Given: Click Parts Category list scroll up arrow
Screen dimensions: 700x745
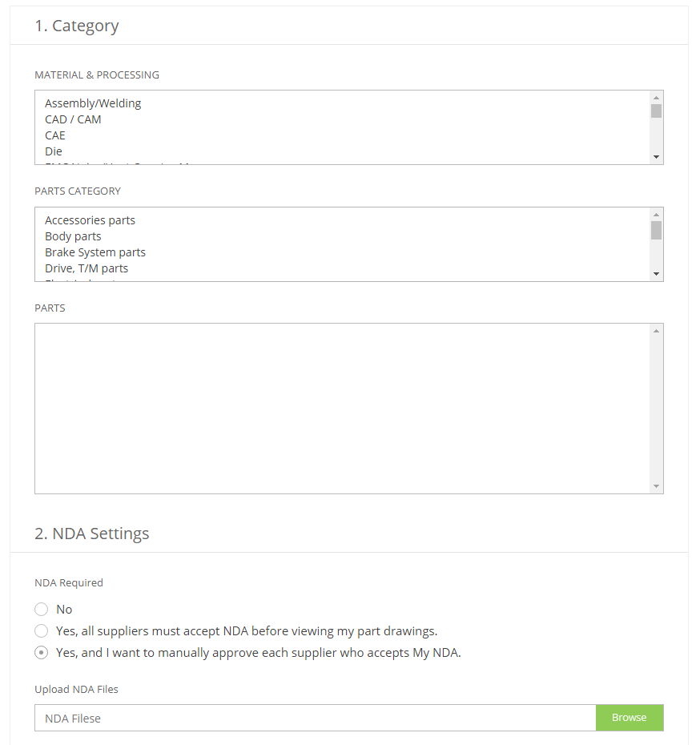Looking at the screenshot, I should (656, 215).
